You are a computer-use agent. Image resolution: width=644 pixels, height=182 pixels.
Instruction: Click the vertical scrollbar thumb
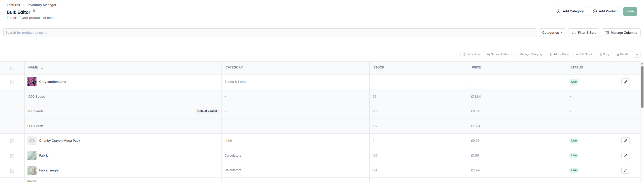[642, 87]
